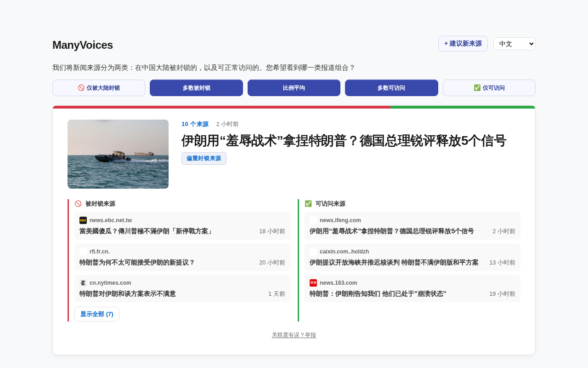Click the 建议新来源 button
The height and width of the screenshot is (368, 588).
(463, 44)
